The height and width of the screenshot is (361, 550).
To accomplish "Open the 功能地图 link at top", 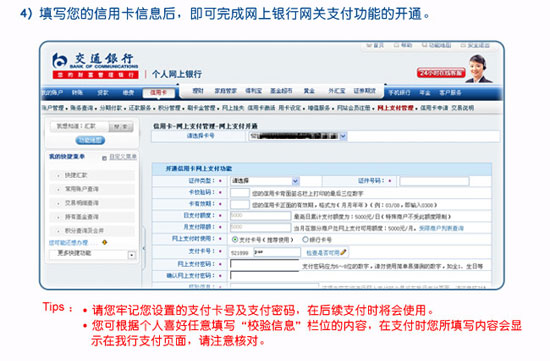I will tap(437, 45).
